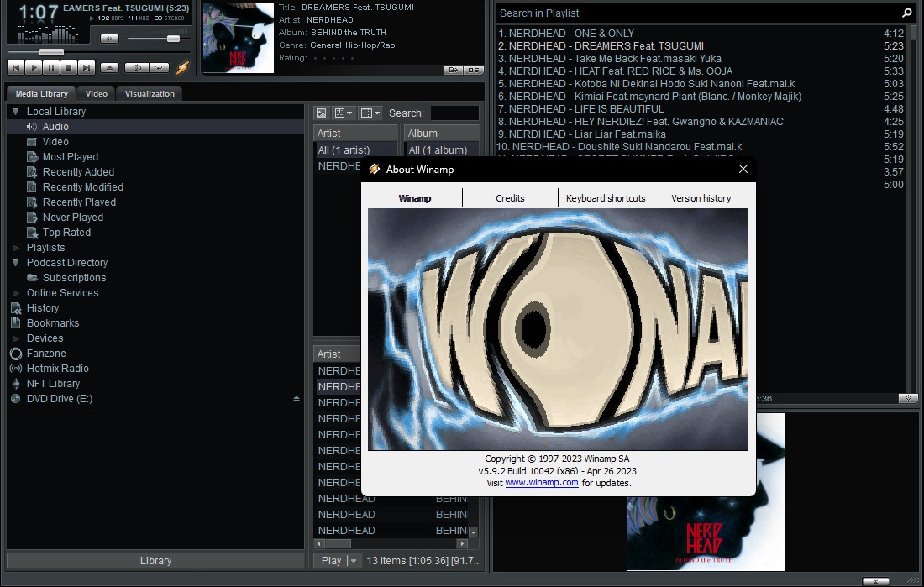Open the view mode dropdown in the library toolbar
This screenshot has height=587, width=924.
point(343,113)
